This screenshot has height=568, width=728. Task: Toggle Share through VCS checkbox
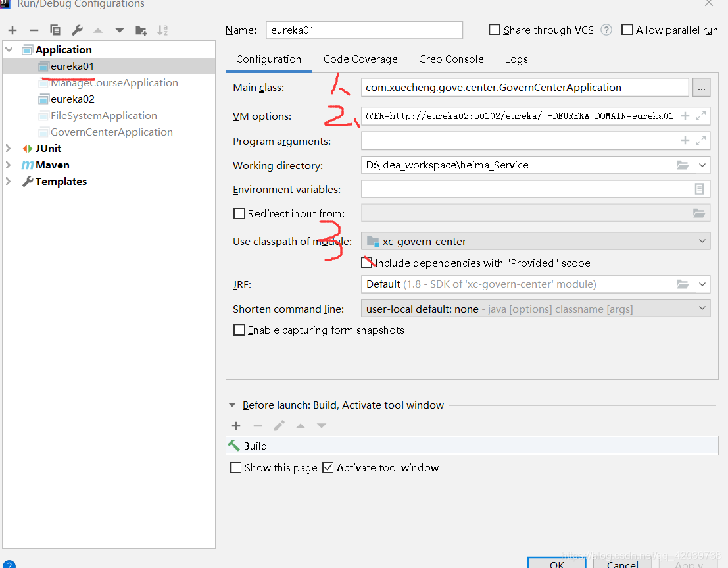coord(495,30)
